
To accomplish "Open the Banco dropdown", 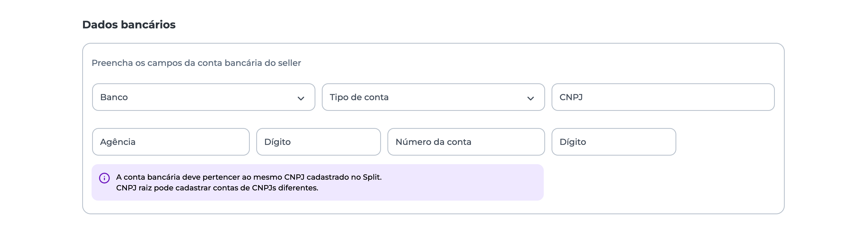I will point(203,97).
